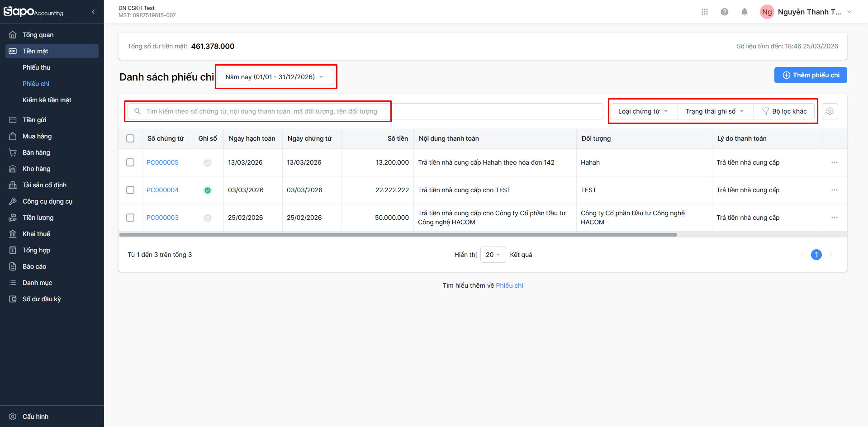868x427 pixels.
Task: Open the apps grid icon in header
Action: coord(704,12)
